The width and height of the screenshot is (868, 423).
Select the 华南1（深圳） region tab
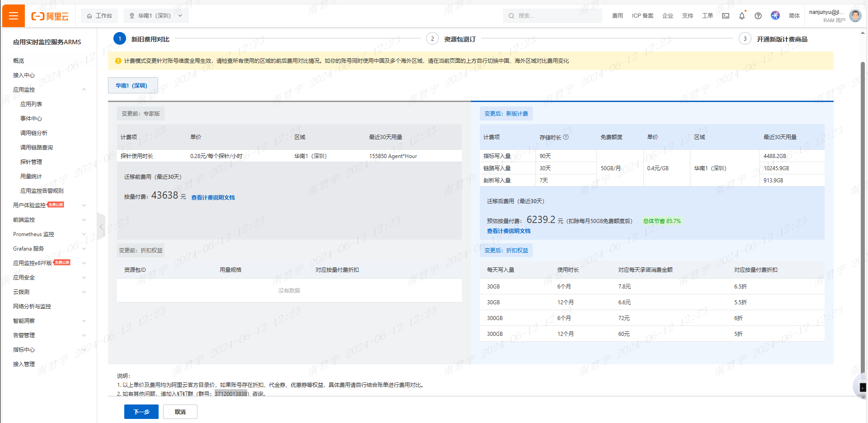[x=133, y=85]
